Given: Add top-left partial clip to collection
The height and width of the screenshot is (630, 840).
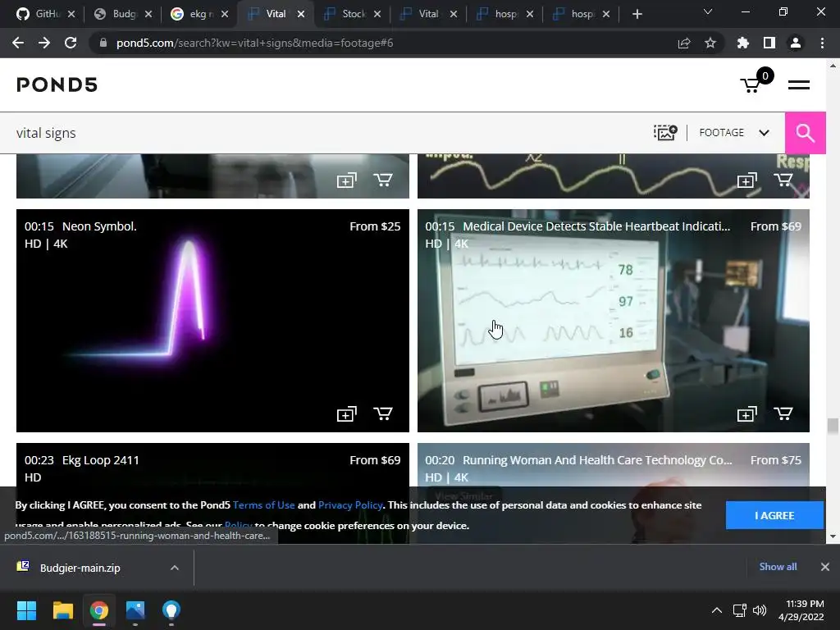Looking at the screenshot, I should pos(347,180).
